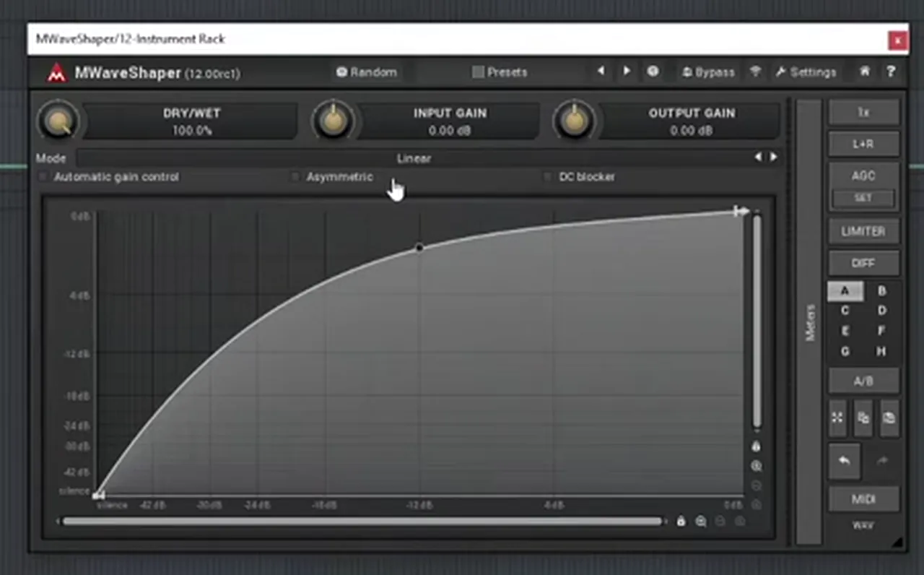Select the curve endpoint at 0 dB
The width and height of the screenshot is (924, 575).
(741, 211)
